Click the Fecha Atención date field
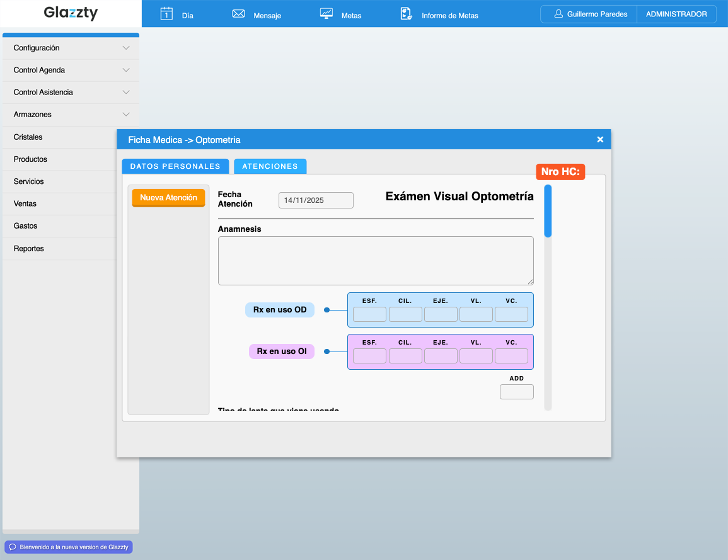The height and width of the screenshot is (560, 728). (x=316, y=200)
